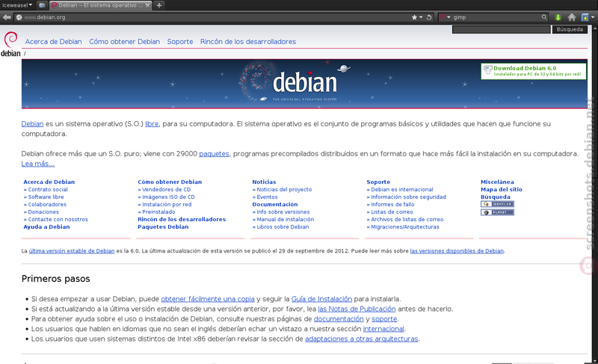The width and height of the screenshot is (598, 364).
Task: Open 'Software libre' link
Action: 46,197
